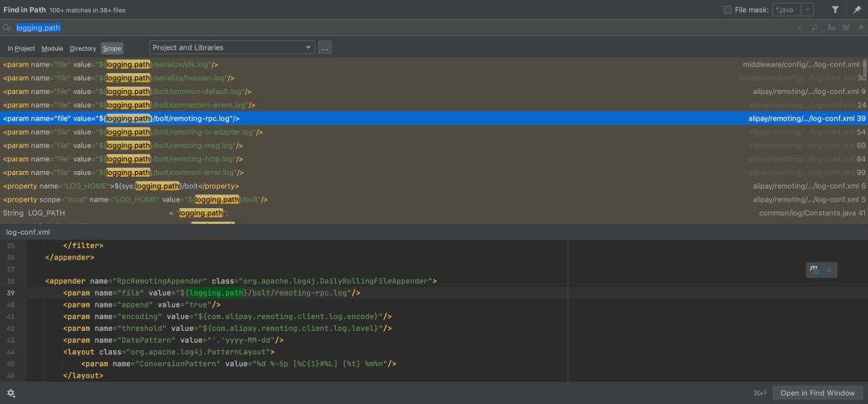Open the *.java file mask dropdown arrow
The height and width of the screenshot is (404, 868).
click(x=808, y=10)
